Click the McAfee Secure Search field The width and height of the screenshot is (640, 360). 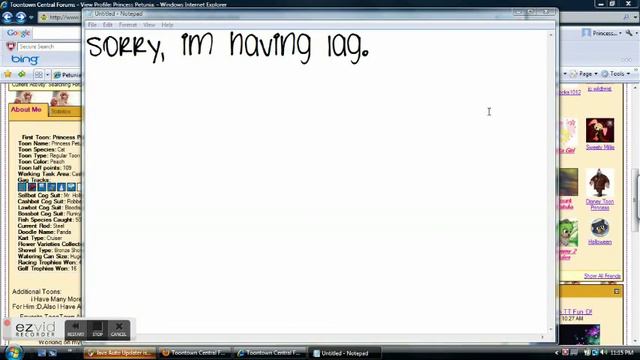[x=49, y=47]
